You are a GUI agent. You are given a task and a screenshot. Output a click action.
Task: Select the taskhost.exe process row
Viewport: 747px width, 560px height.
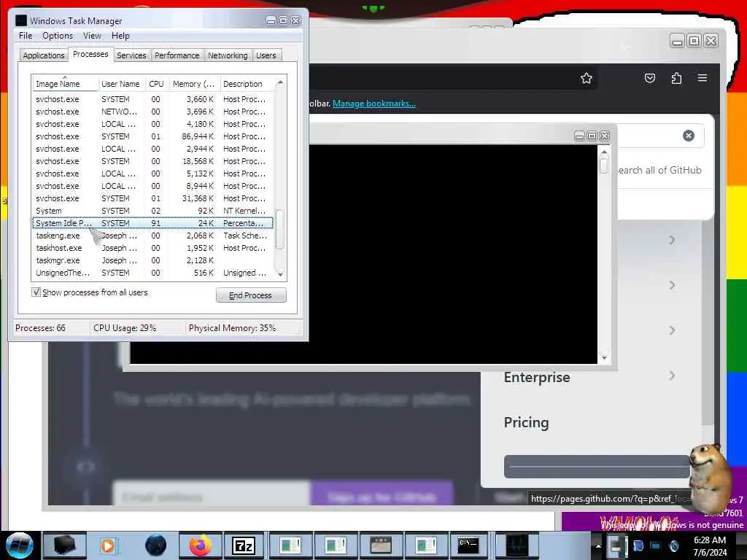pos(153,248)
